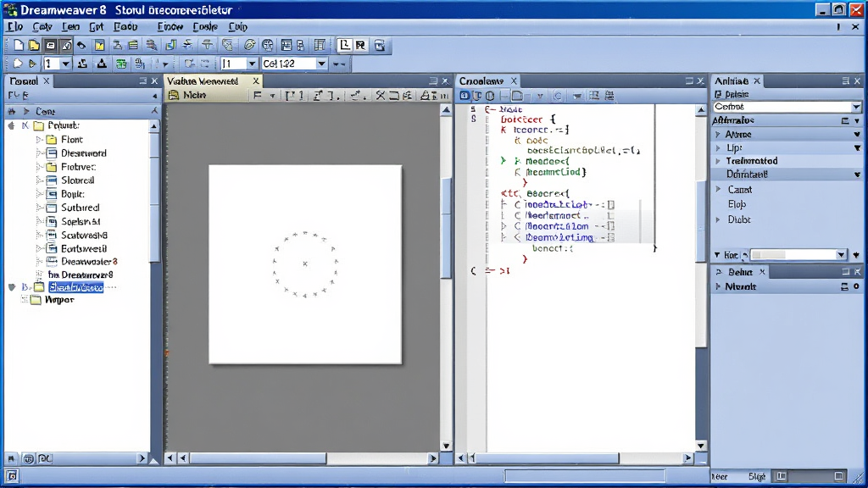Click the small play triangle in second toolbar

[x=32, y=64]
